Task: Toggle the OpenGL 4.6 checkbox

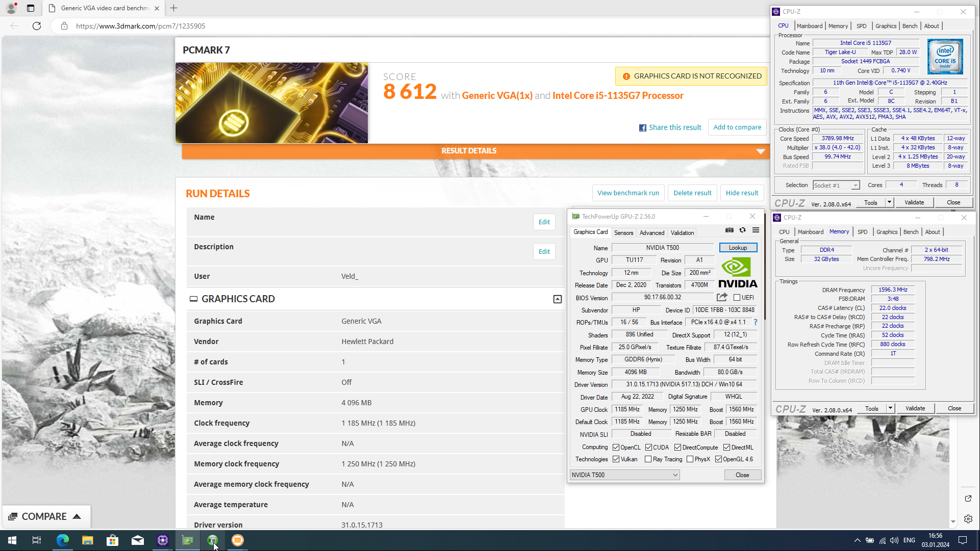Action: [x=719, y=459]
